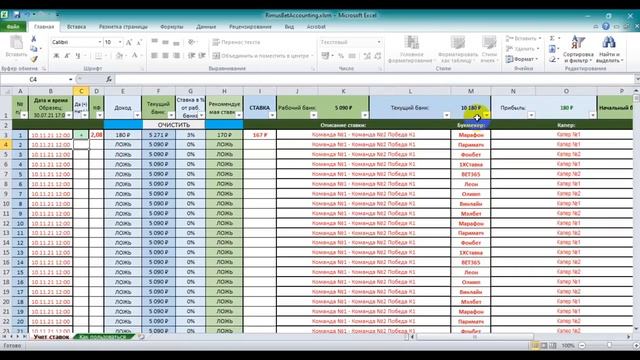Open Cell Styles (Стили ячеек)

point(489,49)
